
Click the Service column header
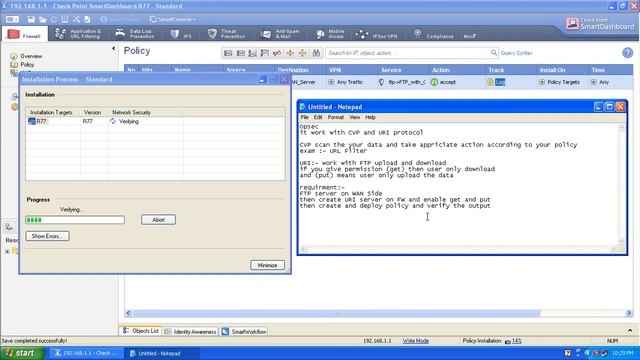coord(403,70)
